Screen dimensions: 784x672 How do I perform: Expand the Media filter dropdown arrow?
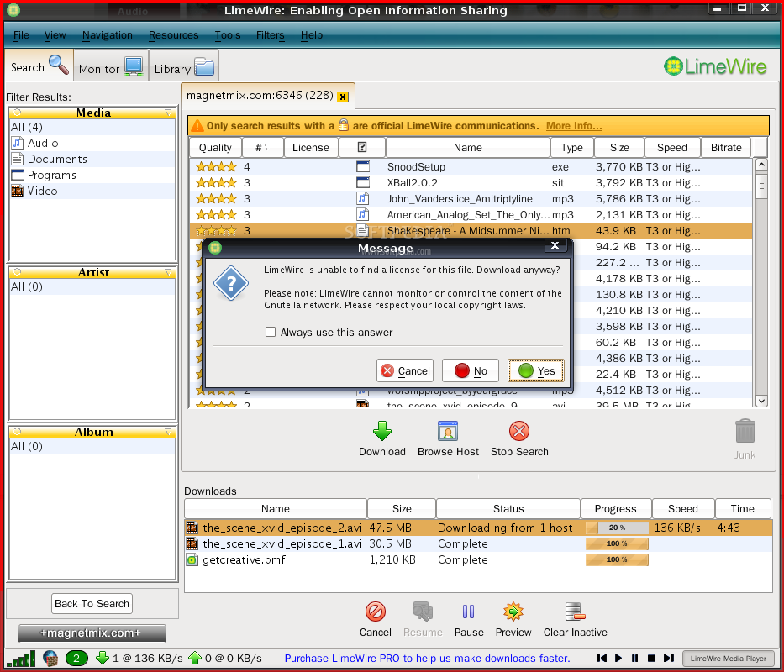pos(169,113)
